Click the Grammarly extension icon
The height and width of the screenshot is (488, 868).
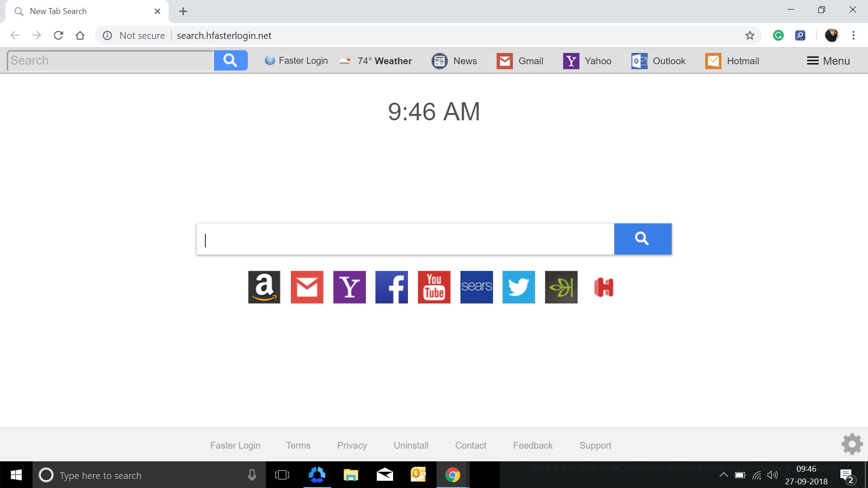[x=778, y=35]
